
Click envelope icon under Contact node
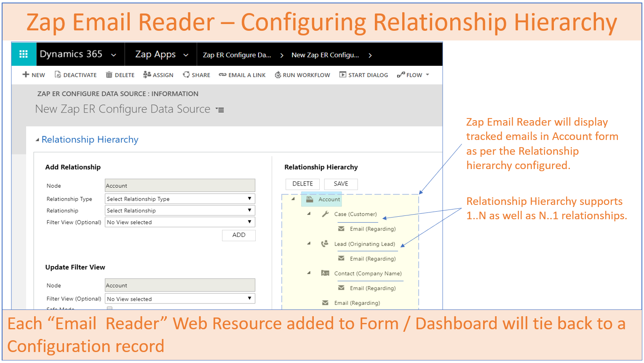341,288
